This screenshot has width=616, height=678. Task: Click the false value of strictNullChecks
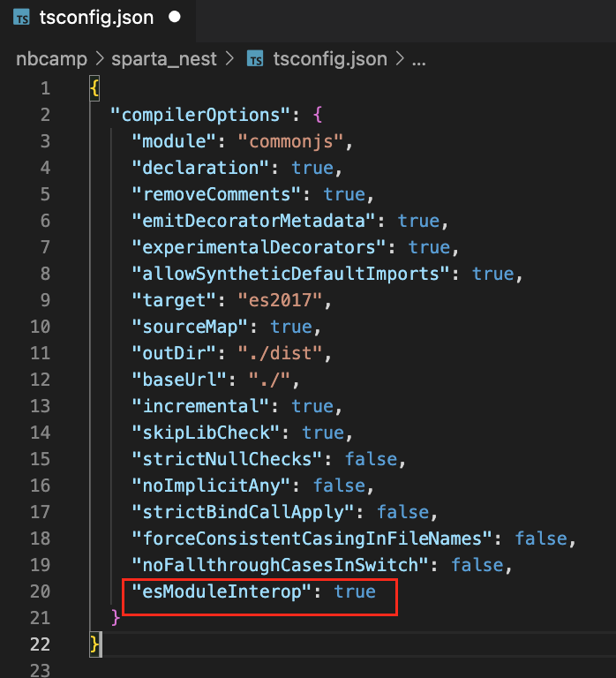click(x=372, y=459)
